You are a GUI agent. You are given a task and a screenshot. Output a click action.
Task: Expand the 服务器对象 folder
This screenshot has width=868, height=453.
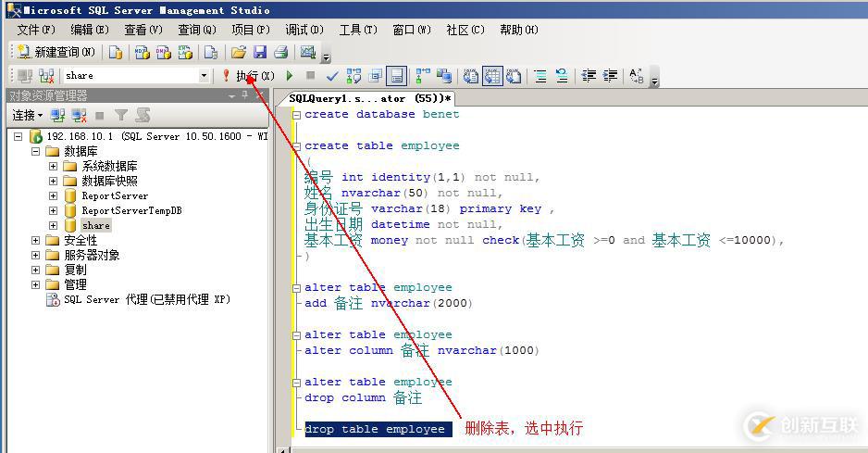[x=36, y=255]
